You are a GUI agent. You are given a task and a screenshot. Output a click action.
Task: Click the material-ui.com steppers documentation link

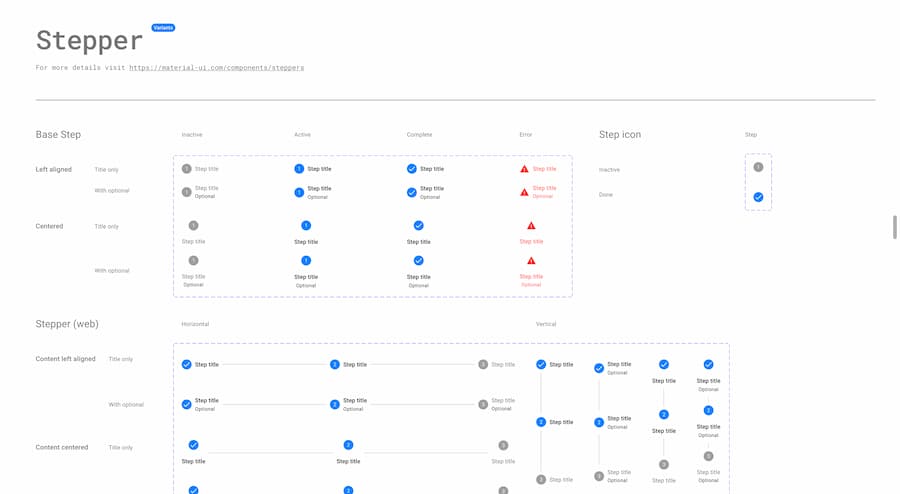[x=216, y=68]
